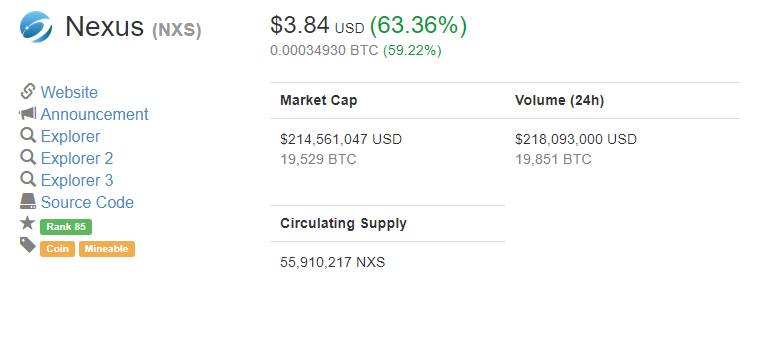The image size is (778, 363).
Task: Open the Explorer link
Action: pos(70,136)
